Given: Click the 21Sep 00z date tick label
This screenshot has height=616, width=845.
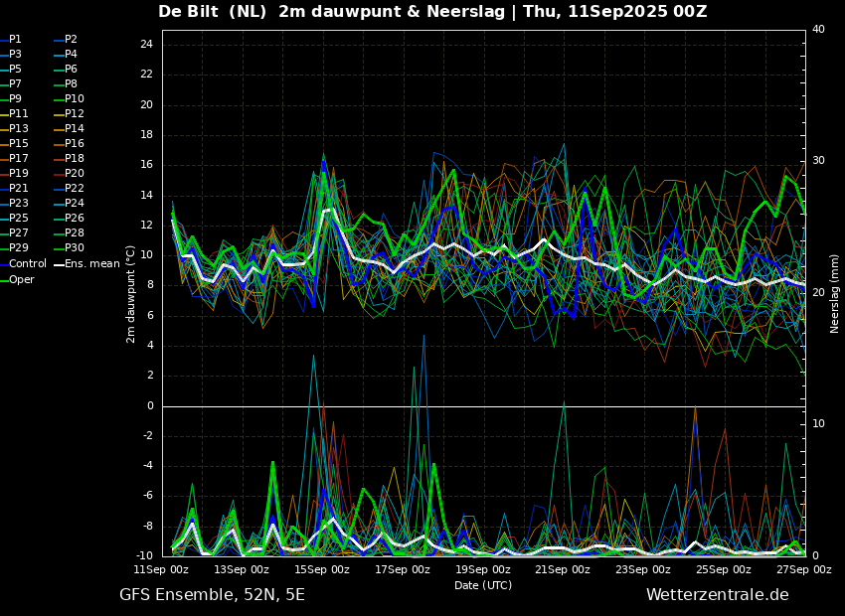Looking at the screenshot, I should 563,569.
